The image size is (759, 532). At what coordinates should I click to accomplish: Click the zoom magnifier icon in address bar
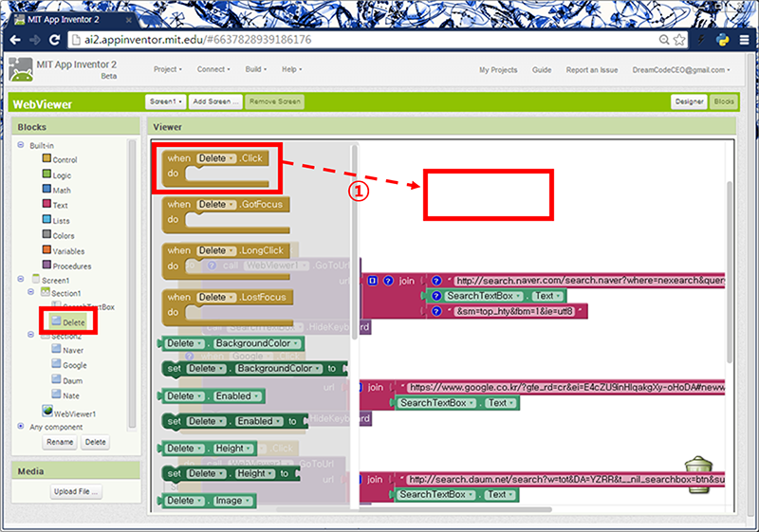pyautogui.click(x=664, y=40)
